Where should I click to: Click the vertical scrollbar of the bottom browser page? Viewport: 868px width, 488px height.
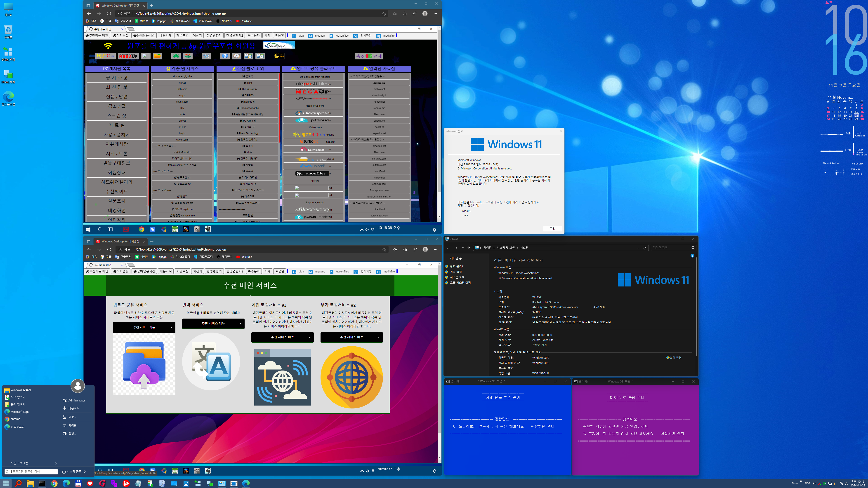(439, 360)
